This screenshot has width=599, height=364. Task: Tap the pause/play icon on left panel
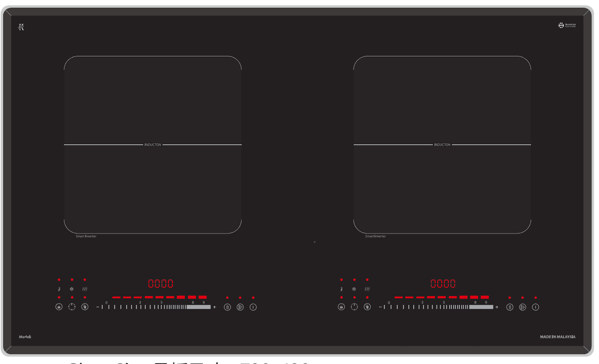240,307
